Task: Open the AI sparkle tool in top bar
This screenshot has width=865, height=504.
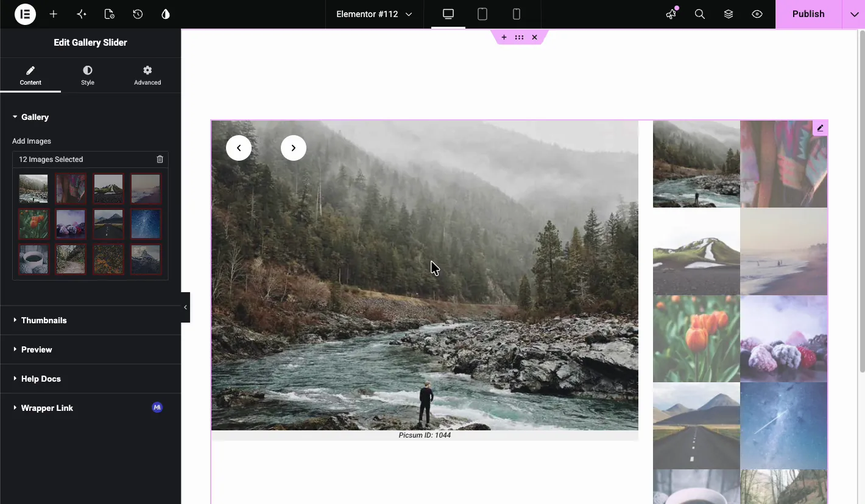Action: pos(82,14)
